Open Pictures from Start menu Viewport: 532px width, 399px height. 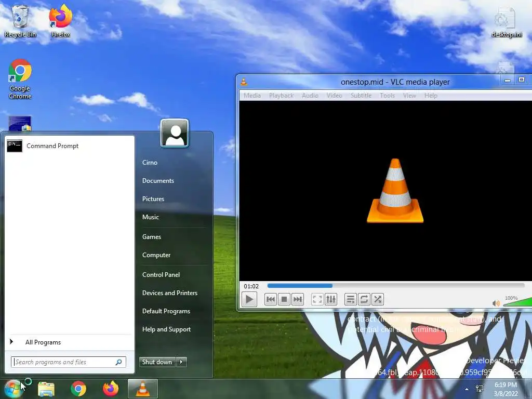pos(153,199)
